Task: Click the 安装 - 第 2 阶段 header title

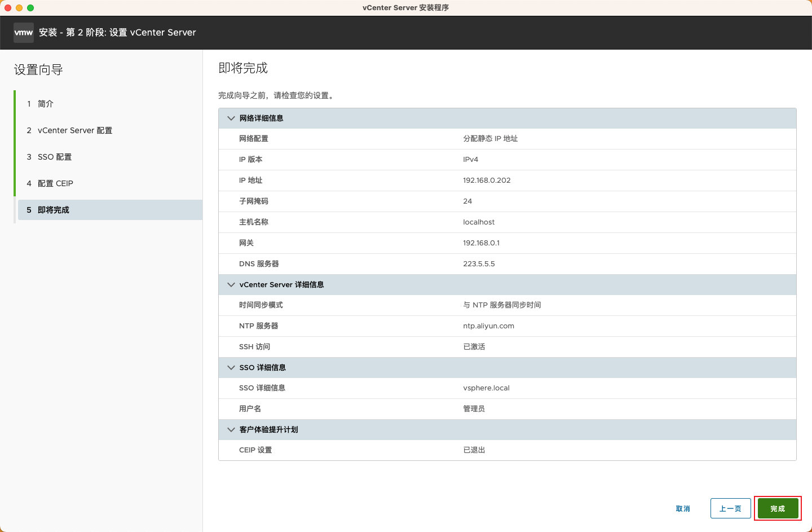Action: [117, 33]
